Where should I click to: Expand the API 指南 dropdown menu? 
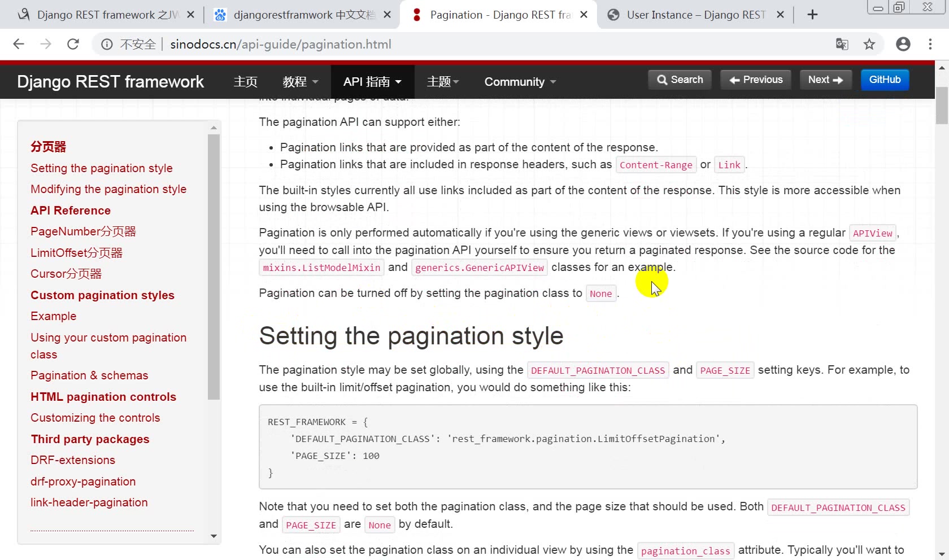(372, 82)
